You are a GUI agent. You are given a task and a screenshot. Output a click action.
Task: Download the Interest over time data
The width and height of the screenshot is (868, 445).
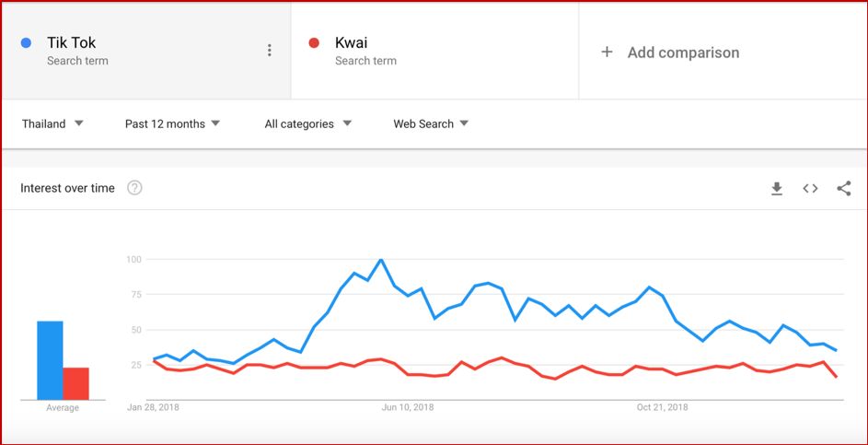777,189
